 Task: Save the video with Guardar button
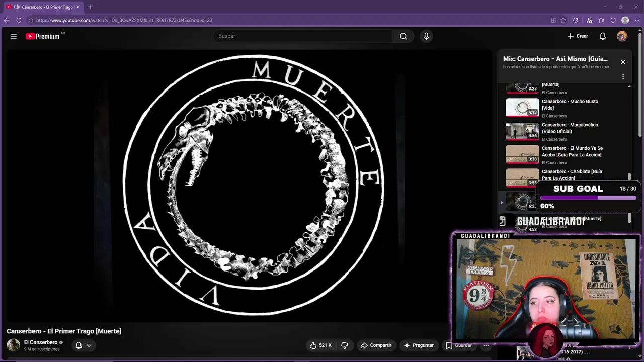(459, 345)
